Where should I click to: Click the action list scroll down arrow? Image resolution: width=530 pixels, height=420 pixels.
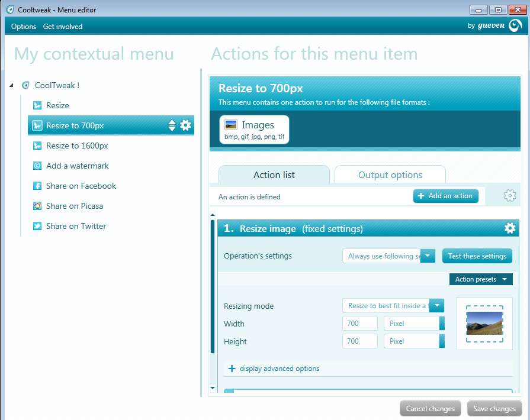point(213,388)
